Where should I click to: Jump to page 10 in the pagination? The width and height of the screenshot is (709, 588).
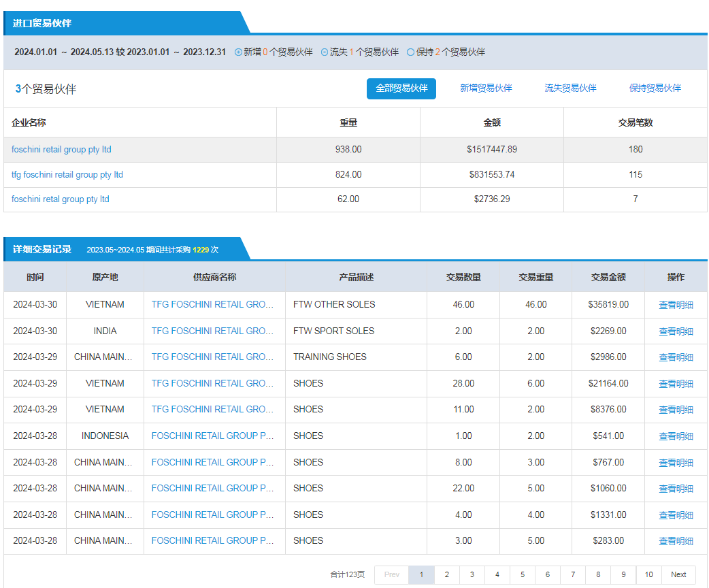tap(648, 574)
